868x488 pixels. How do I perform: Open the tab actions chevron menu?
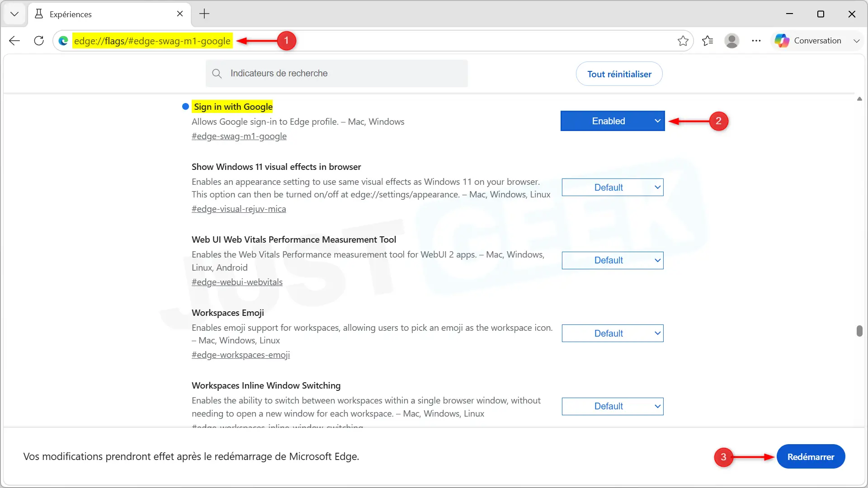(x=14, y=14)
